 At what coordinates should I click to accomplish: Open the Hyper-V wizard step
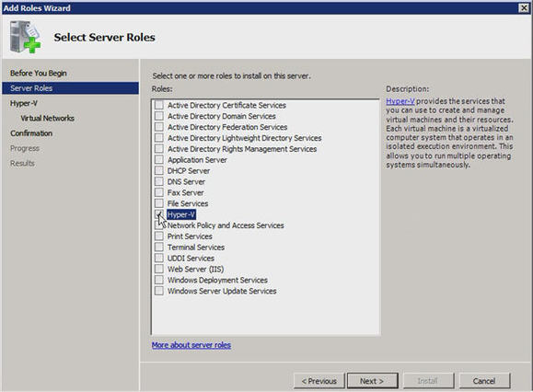click(x=24, y=103)
